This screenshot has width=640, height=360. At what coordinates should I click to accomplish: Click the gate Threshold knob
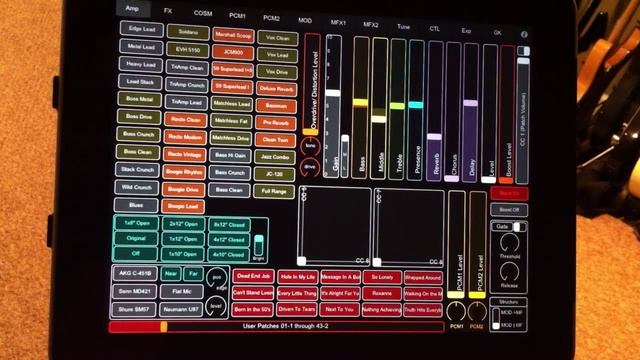[509, 243]
